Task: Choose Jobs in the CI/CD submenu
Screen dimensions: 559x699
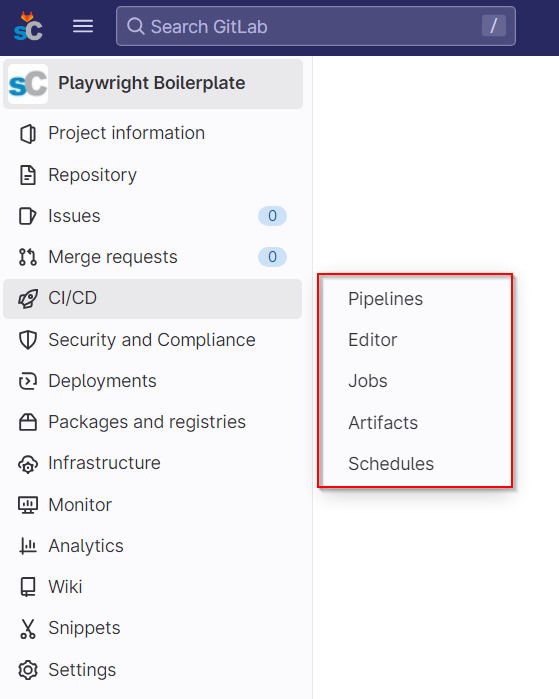Action: click(x=368, y=381)
